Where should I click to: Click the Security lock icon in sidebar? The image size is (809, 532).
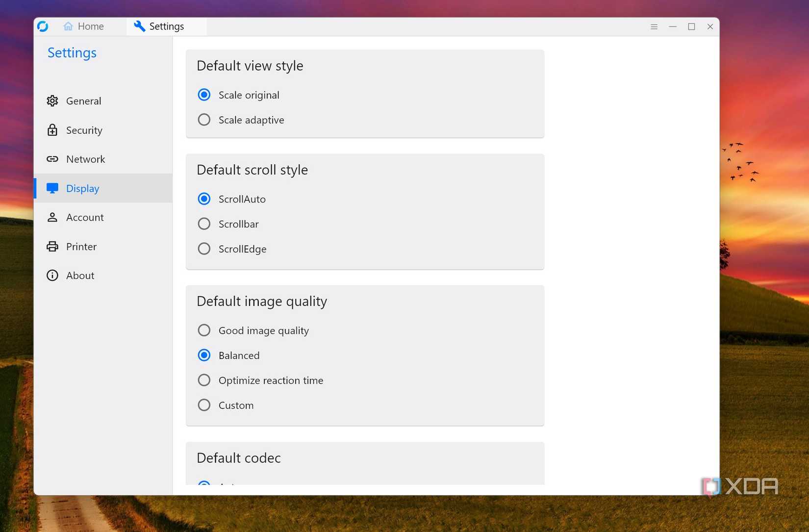[52, 130]
